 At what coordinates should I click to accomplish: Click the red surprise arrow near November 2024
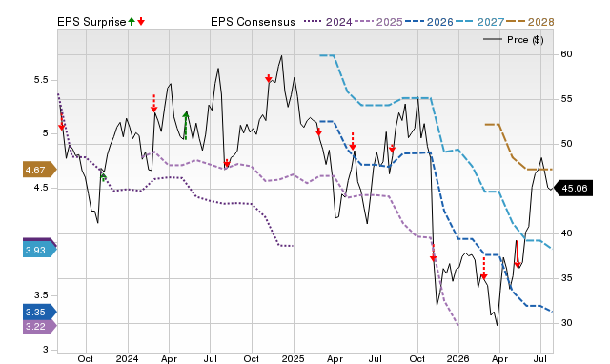(269, 78)
